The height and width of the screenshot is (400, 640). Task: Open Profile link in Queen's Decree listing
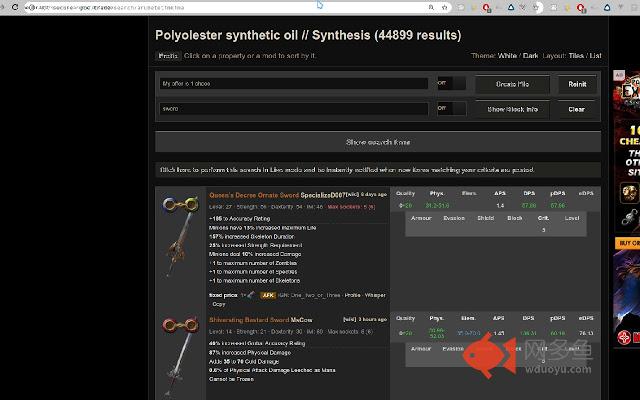click(x=352, y=295)
